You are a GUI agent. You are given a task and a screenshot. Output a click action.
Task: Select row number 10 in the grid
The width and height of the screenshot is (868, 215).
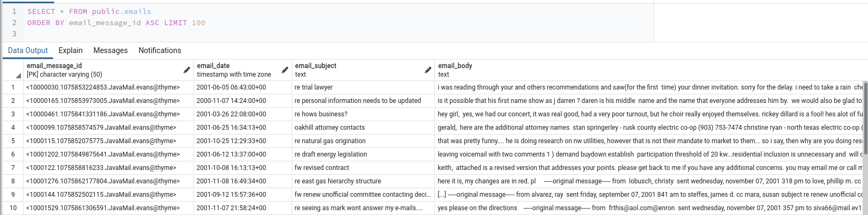[13, 208]
